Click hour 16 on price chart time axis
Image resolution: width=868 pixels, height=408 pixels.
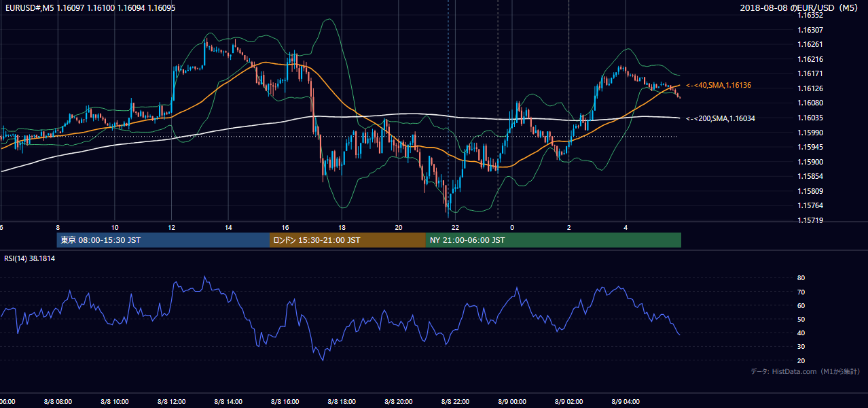click(285, 227)
